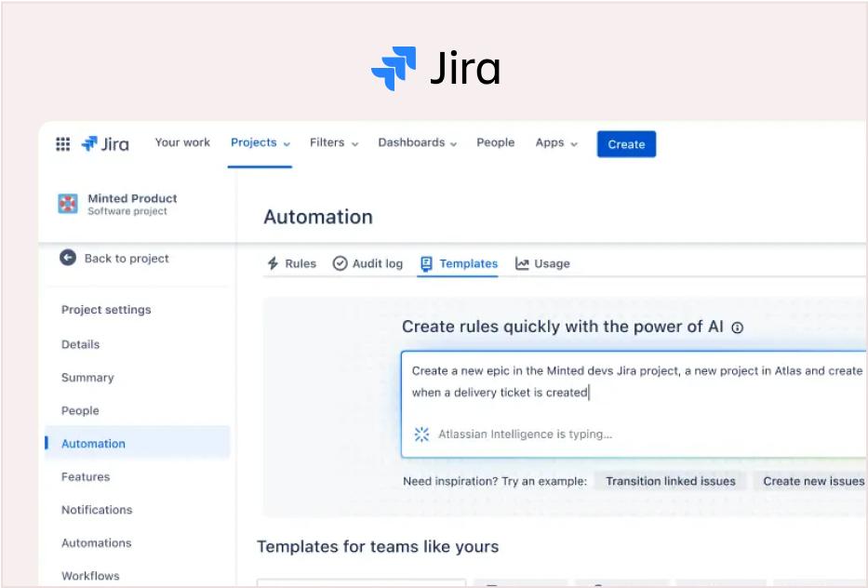
Task: Click the Minted Product project name
Action: (x=132, y=198)
